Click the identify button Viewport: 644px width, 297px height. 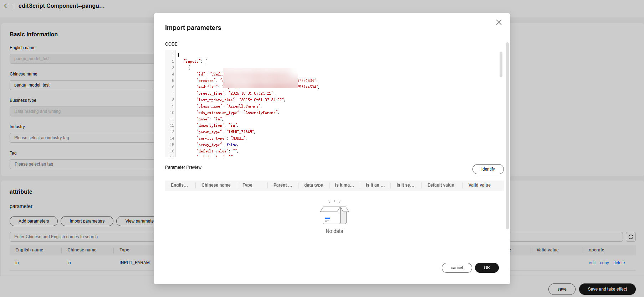pyautogui.click(x=488, y=169)
